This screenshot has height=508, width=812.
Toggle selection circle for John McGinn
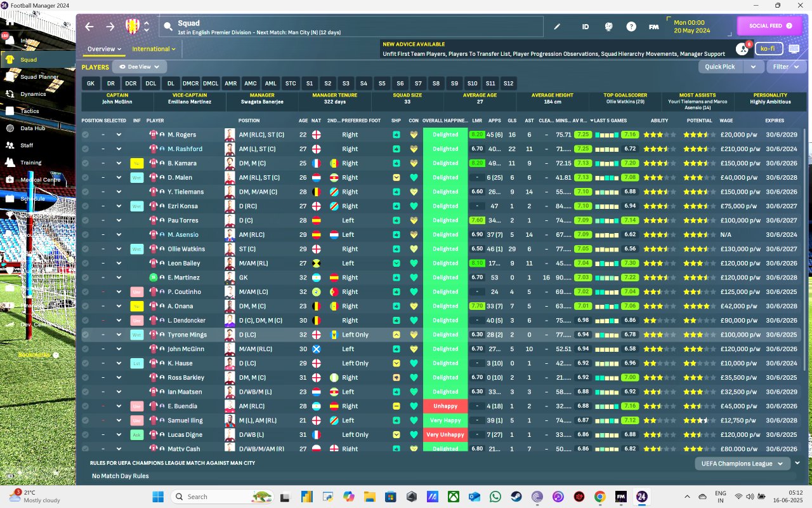[x=86, y=349]
